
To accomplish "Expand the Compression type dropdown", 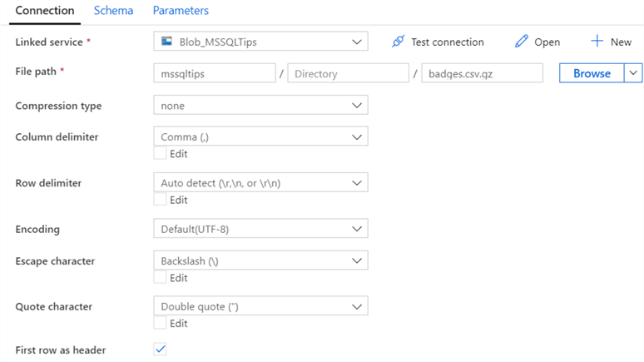I will [x=356, y=106].
